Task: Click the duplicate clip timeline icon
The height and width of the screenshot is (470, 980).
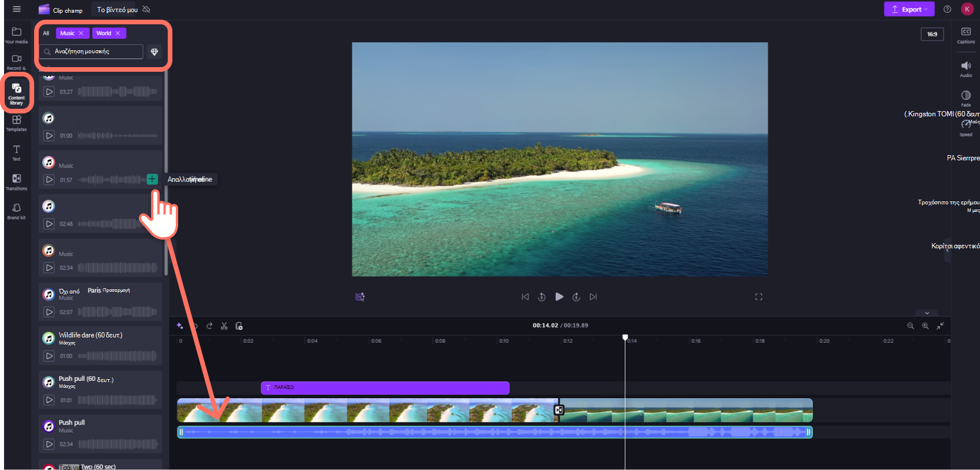Action: click(x=239, y=326)
